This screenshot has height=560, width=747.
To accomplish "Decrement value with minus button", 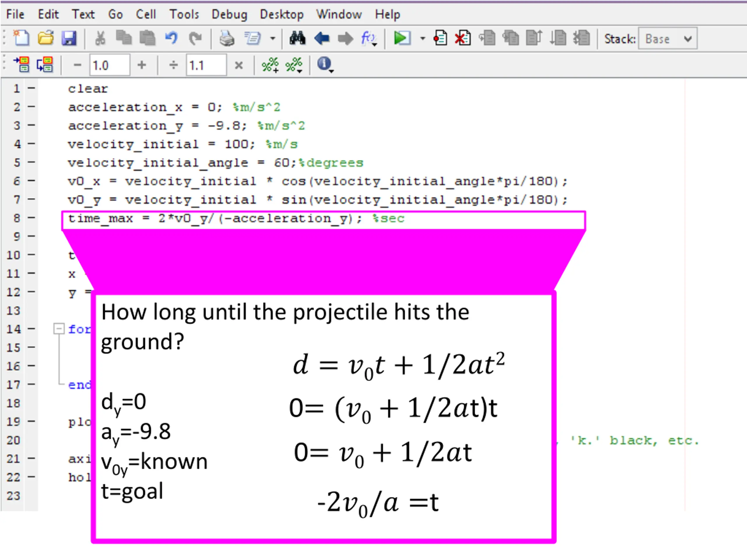I will pos(78,65).
